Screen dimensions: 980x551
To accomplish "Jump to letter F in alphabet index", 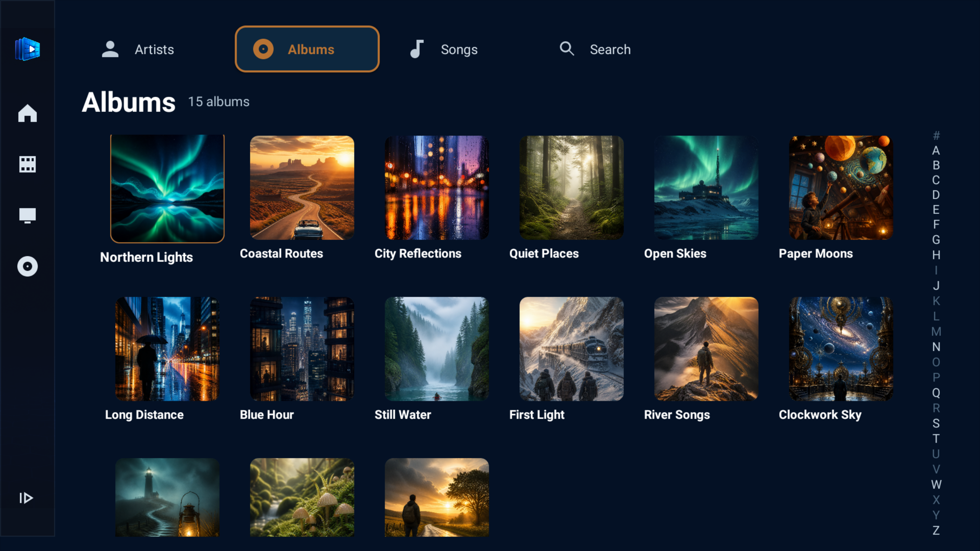I will click(936, 224).
